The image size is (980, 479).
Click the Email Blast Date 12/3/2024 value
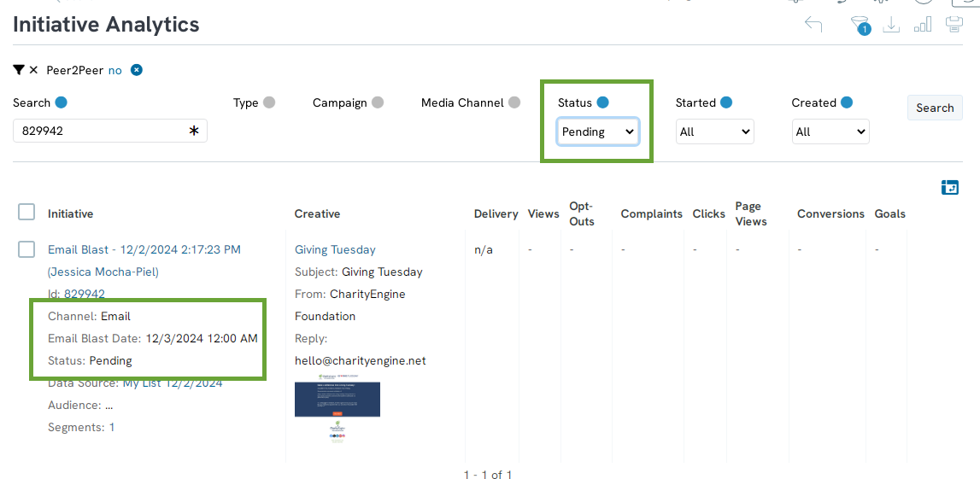click(x=202, y=338)
